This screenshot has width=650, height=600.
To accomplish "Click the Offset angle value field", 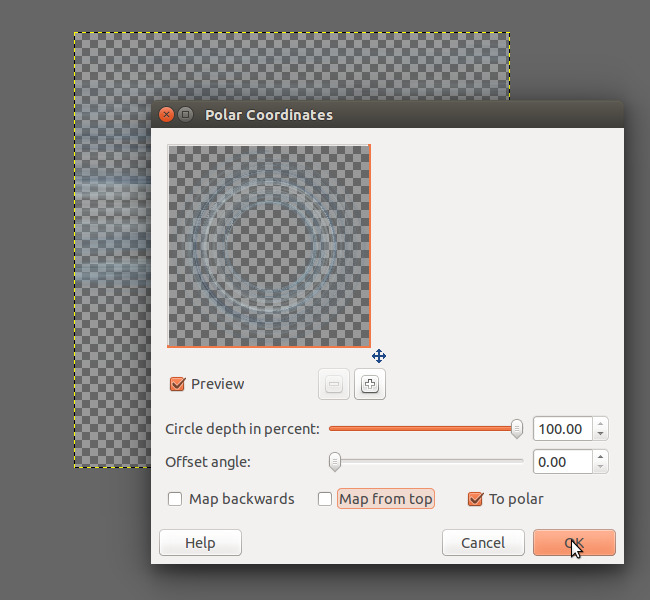I will (562, 462).
